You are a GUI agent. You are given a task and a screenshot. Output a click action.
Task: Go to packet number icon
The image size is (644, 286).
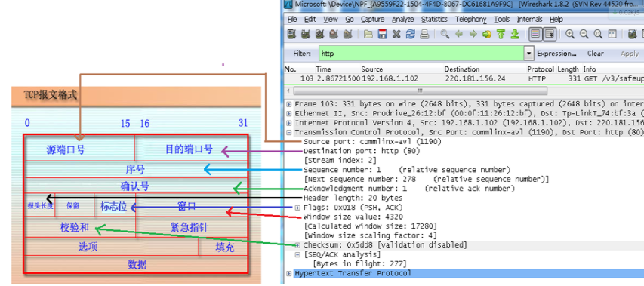[487, 35]
